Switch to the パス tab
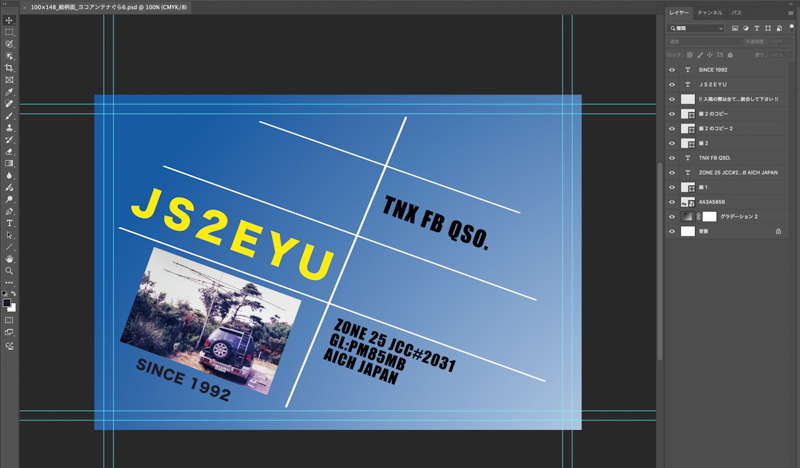The image size is (800, 468). pyautogui.click(x=736, y=13)
